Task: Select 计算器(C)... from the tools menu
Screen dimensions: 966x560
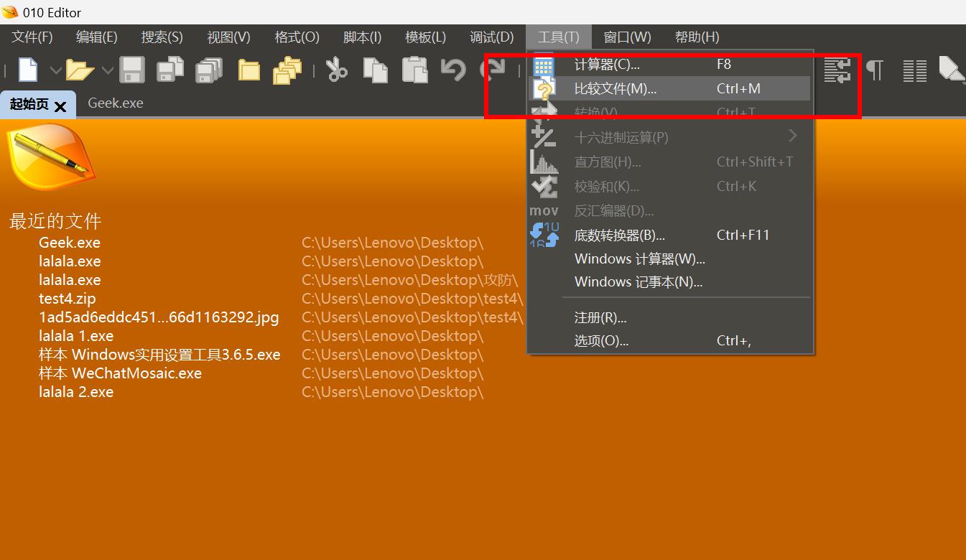Action: 669,65
